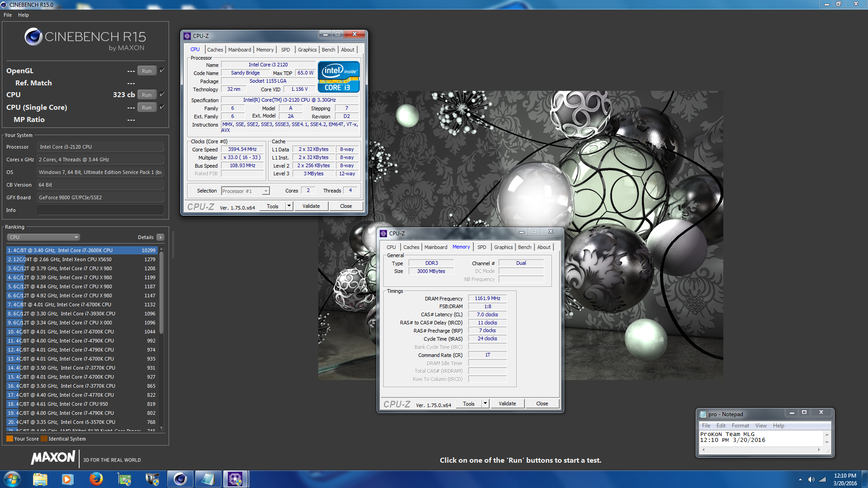
Task: Open About tab in upper CPU-Z
Action: pos(348,50)
